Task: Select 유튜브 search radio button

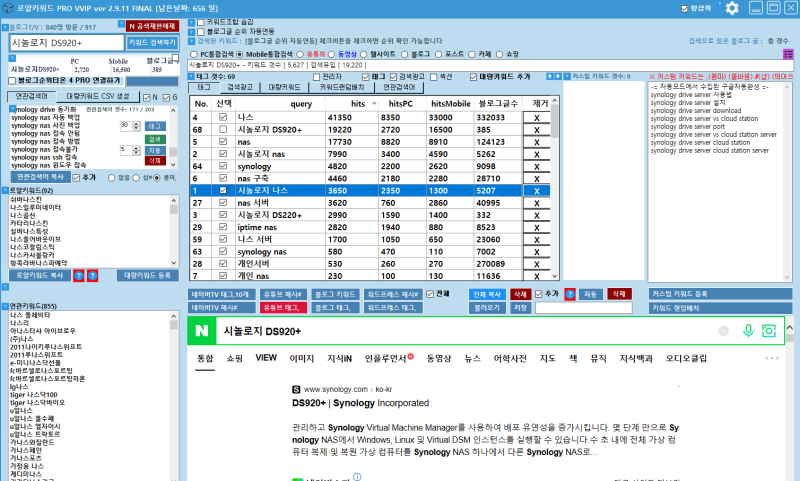Action: (300, 54)
